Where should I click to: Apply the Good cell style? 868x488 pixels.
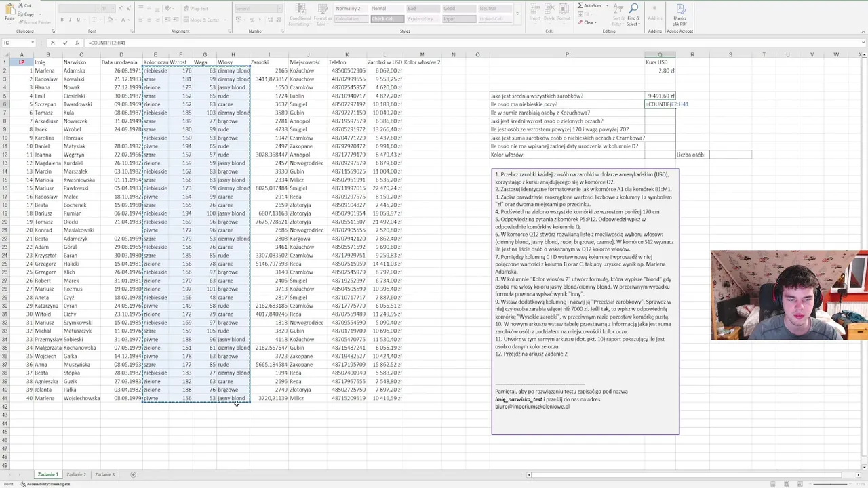(x=458, y=9)
